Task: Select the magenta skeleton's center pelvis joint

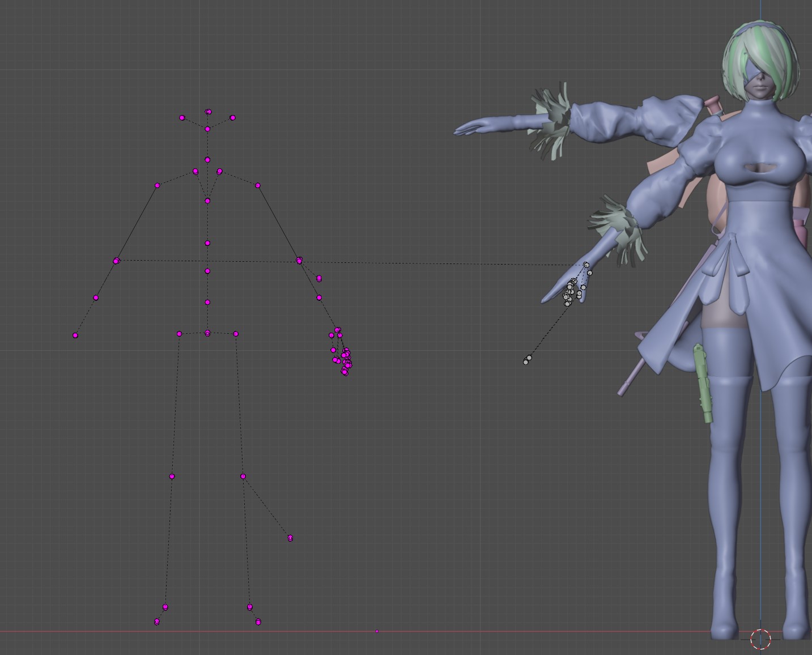Action: [207, 333]
